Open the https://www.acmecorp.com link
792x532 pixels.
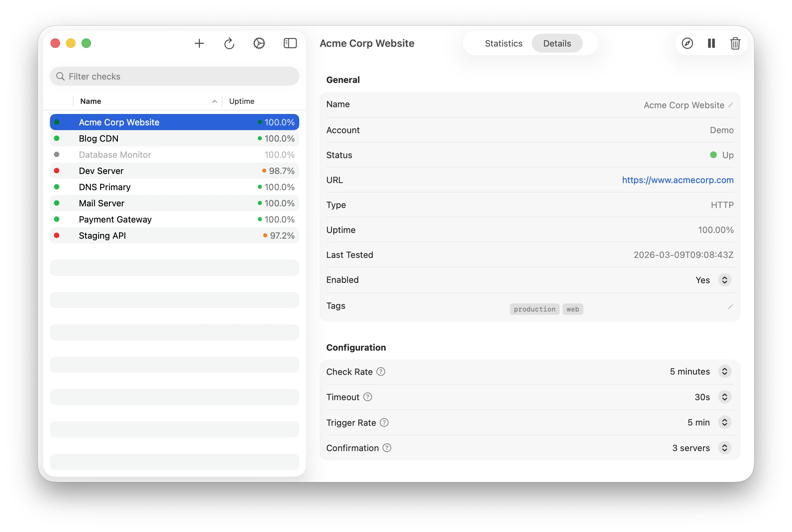point(677,180)
